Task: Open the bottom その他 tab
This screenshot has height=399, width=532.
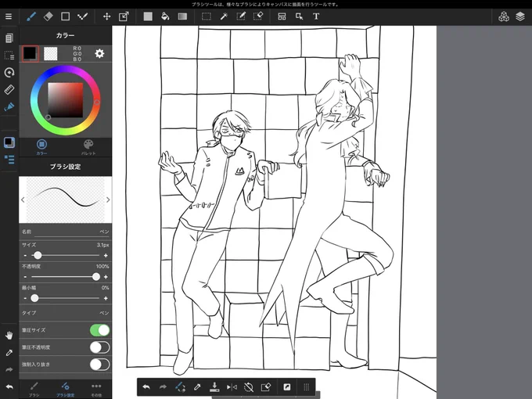Action: click(96, 389)
